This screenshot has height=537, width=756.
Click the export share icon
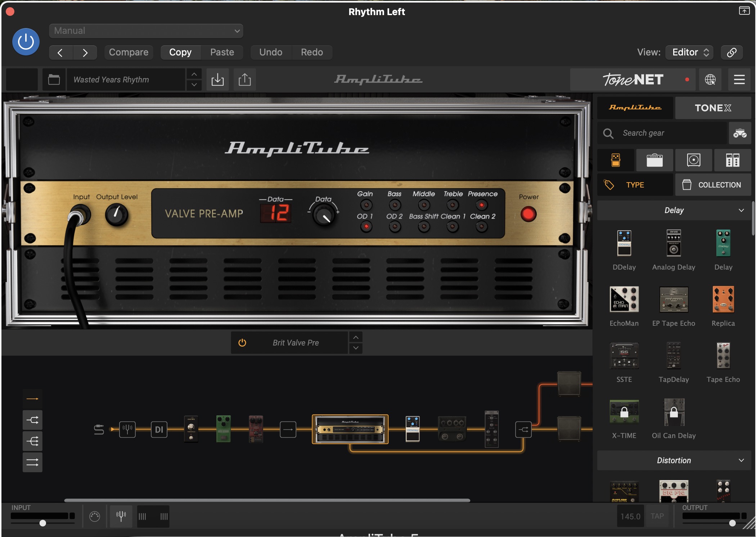[245, 80]
